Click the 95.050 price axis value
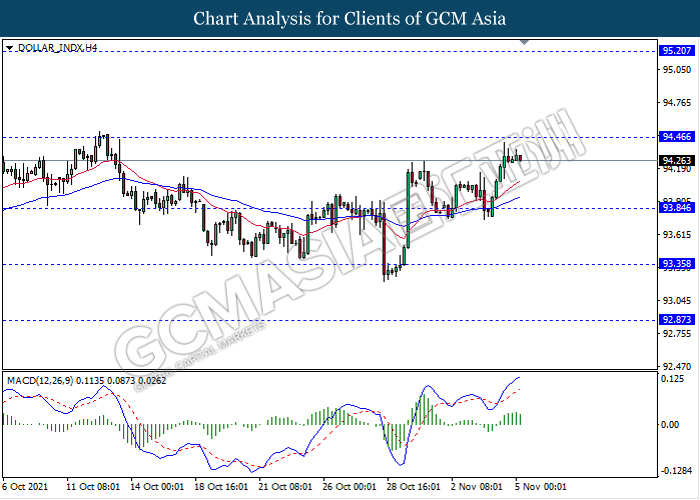The image size is (700, 500). coord(677,70)
